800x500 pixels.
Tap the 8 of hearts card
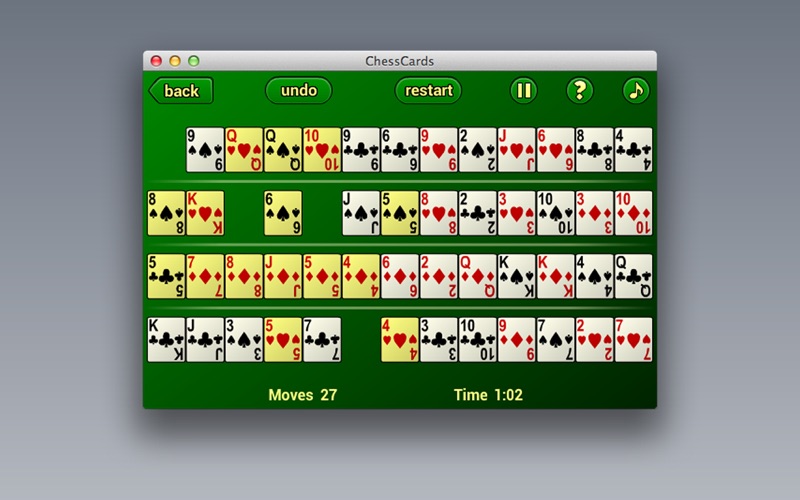click(439, 213)
